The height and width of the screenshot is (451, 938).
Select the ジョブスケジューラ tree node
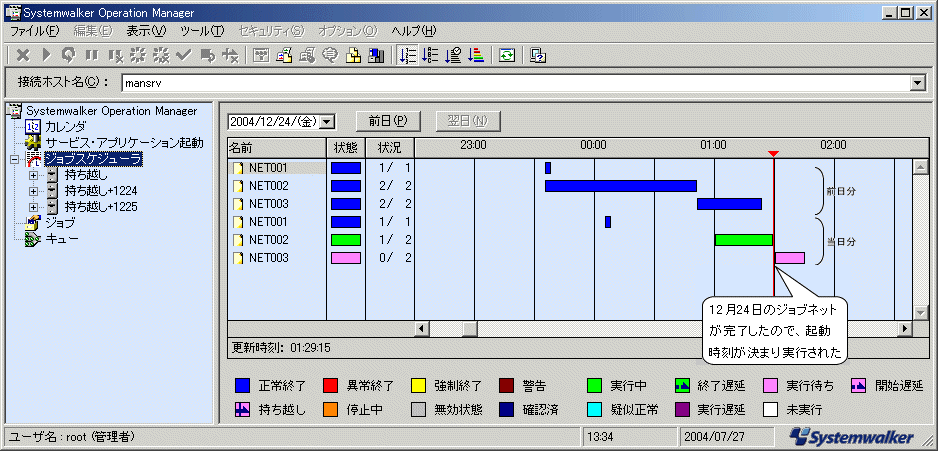click(x=93, y=159)
